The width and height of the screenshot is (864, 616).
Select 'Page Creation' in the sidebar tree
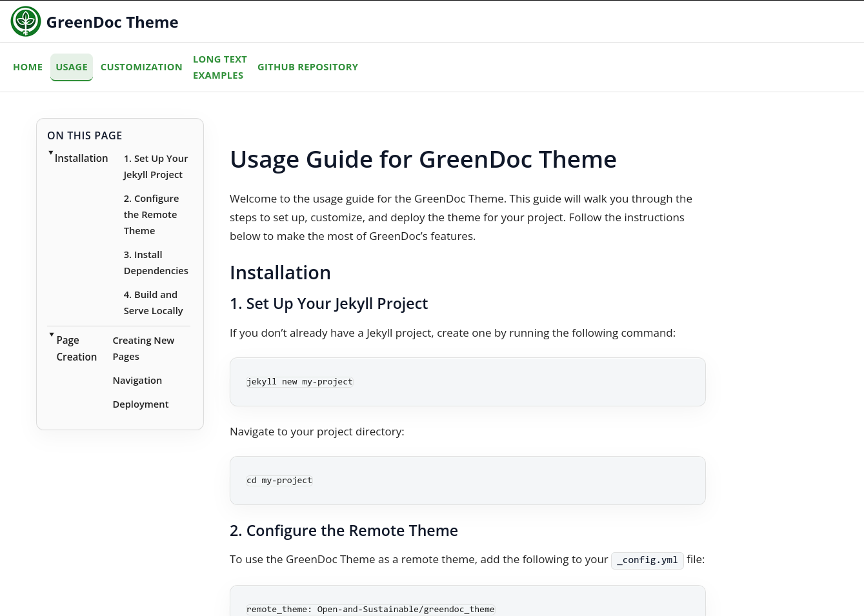point(76,348)
